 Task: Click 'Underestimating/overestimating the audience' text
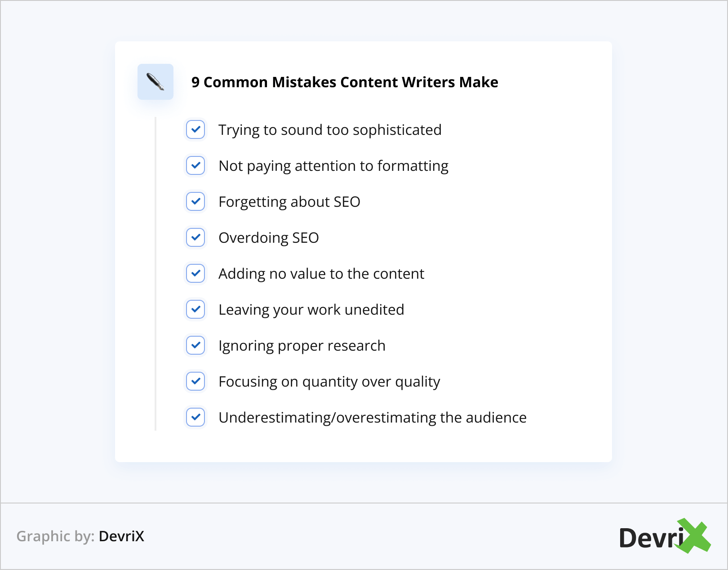(373, 418)
